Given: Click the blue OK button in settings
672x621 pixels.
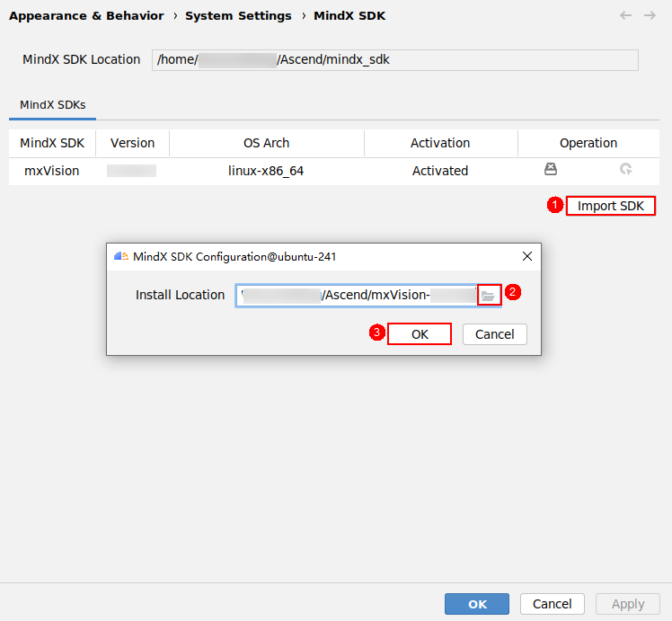Looking at the screenshot, I should click(477, 604).
